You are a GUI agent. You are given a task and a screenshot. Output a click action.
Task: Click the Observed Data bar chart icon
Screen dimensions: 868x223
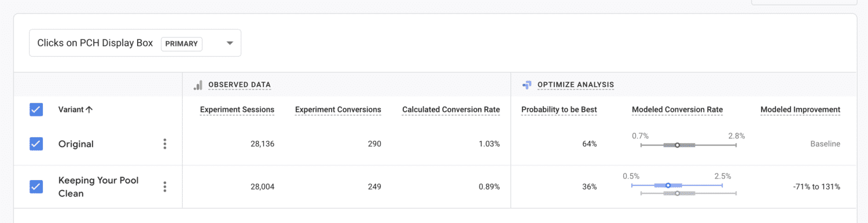pos(198,85)
